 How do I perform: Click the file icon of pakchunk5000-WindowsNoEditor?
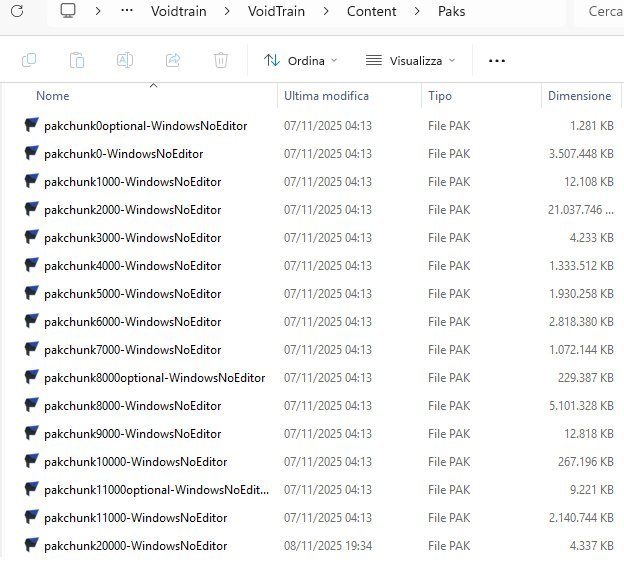tap(31, 293)
